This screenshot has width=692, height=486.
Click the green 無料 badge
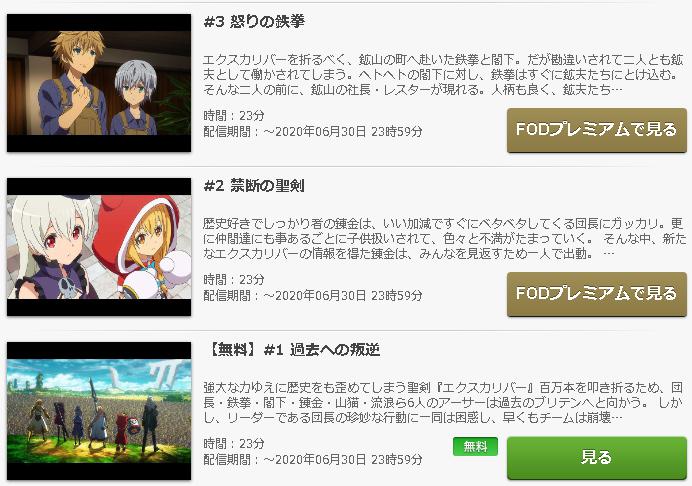(475, 446)
